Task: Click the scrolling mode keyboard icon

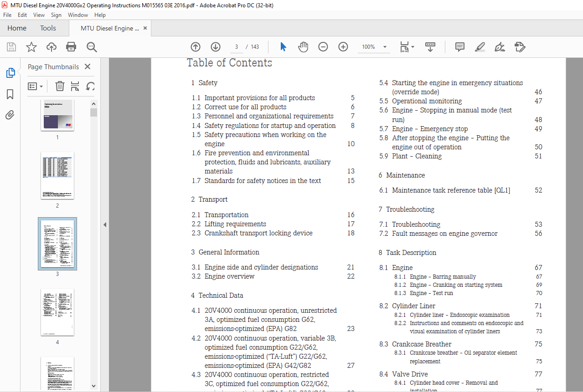Action: pos(430,47)
